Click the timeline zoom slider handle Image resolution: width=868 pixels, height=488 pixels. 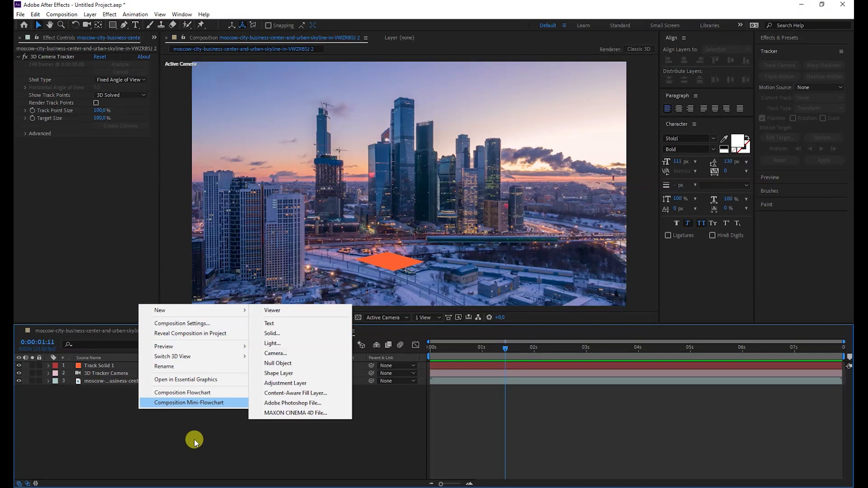coord(441,484)
